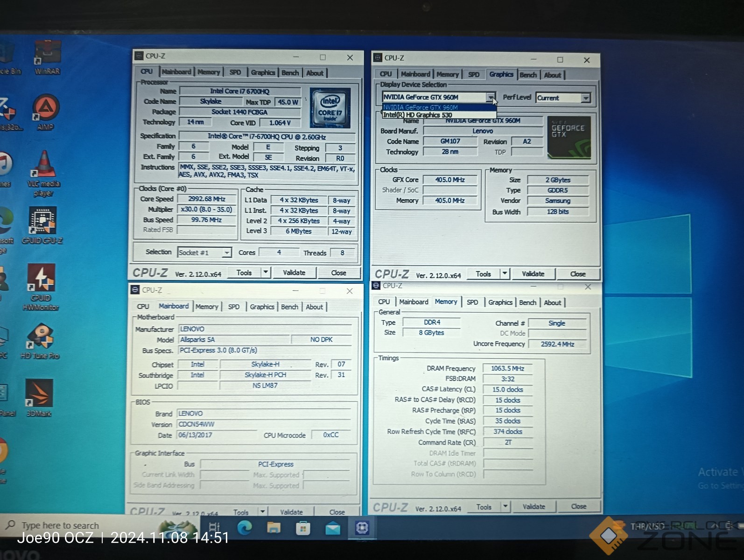Image resolution: width=744 pixels, height=560 pixels.
Task: Click Type here to search box
Action: pyautogui.click(x=60, y=525)
